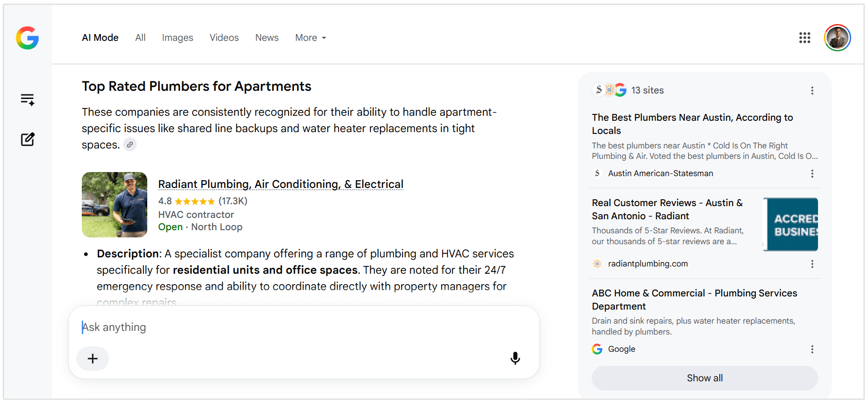Switch to the All tab
Screen dimensions: 868x404
tap(140, 38)
